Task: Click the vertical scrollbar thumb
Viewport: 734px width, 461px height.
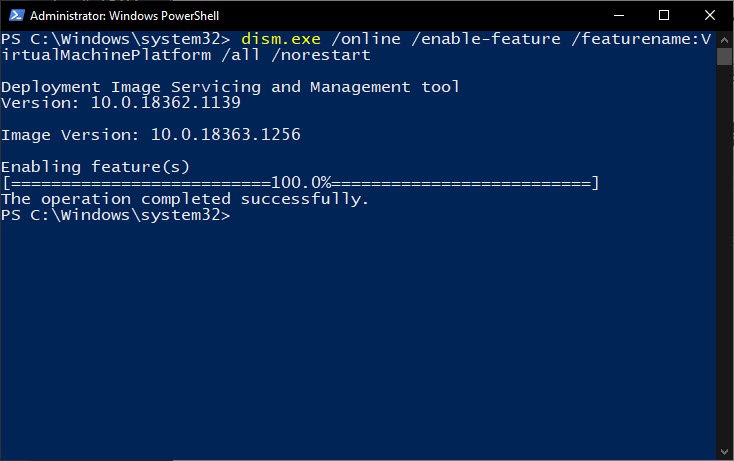Action: [724, 57]
